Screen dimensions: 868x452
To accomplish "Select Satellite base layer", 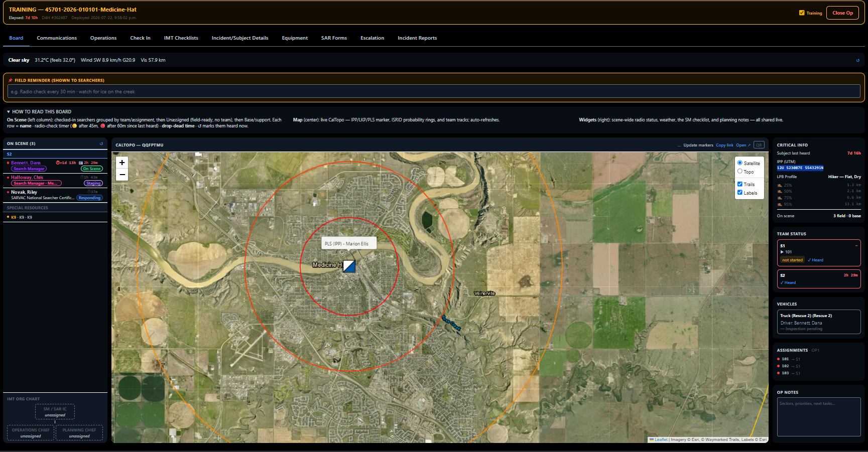I will pyautogui.click(x=739, y=163).
